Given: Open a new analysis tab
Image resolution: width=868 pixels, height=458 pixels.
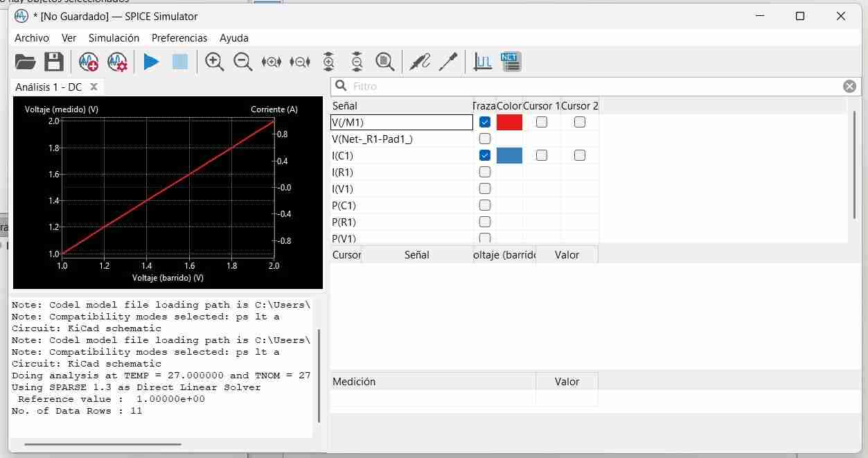Looking at the screenshot, I should pos(89,62).
